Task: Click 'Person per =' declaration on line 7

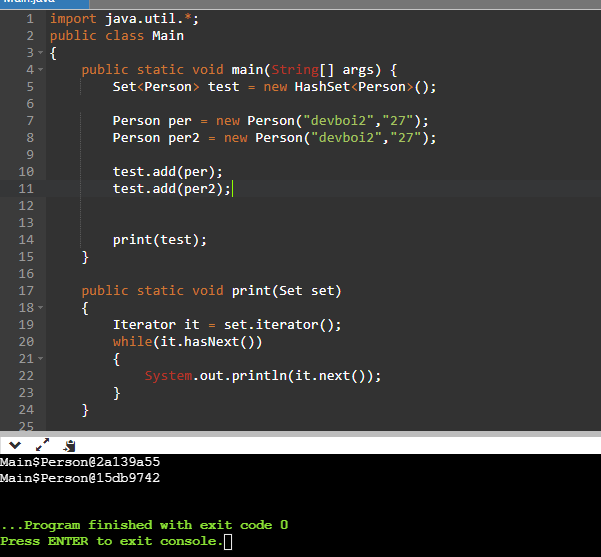Action: click(160, 121)
